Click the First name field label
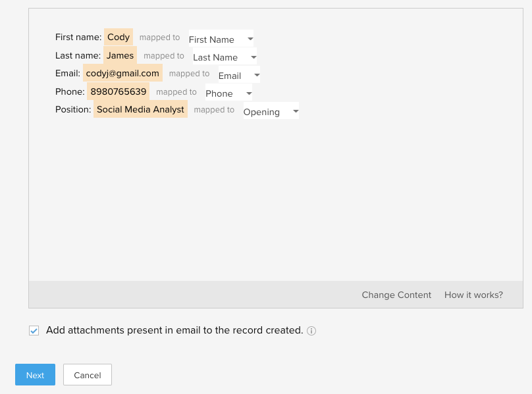Viewport: 532px width, 394px height. [x=78, y=37]
